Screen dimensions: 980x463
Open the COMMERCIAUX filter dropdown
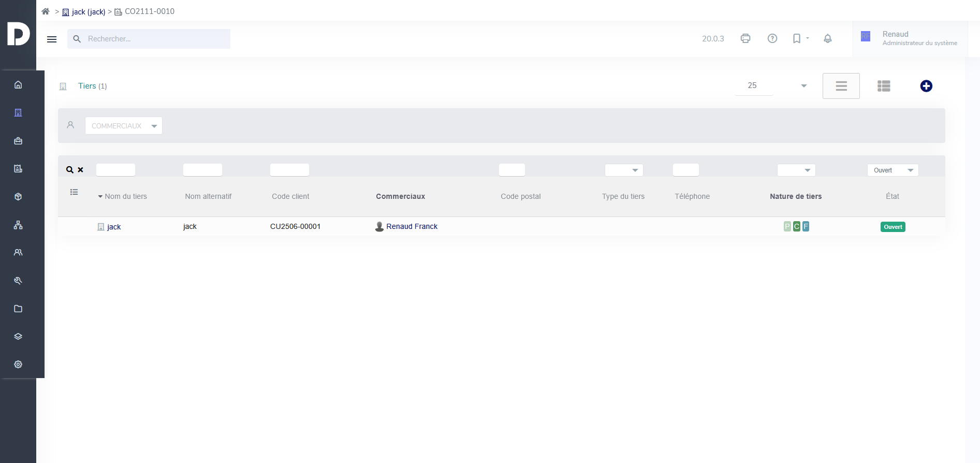coord(124,126)
